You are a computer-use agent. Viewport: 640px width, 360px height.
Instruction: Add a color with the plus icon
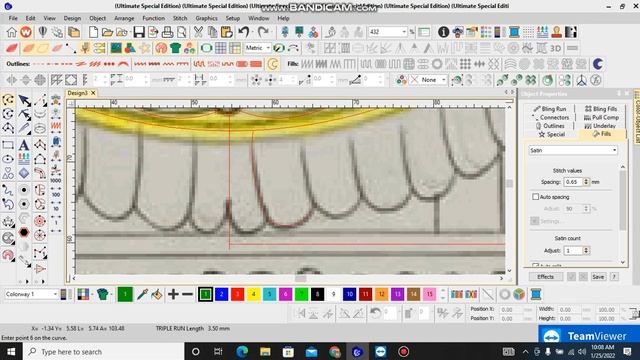click(x=173, y=294)
